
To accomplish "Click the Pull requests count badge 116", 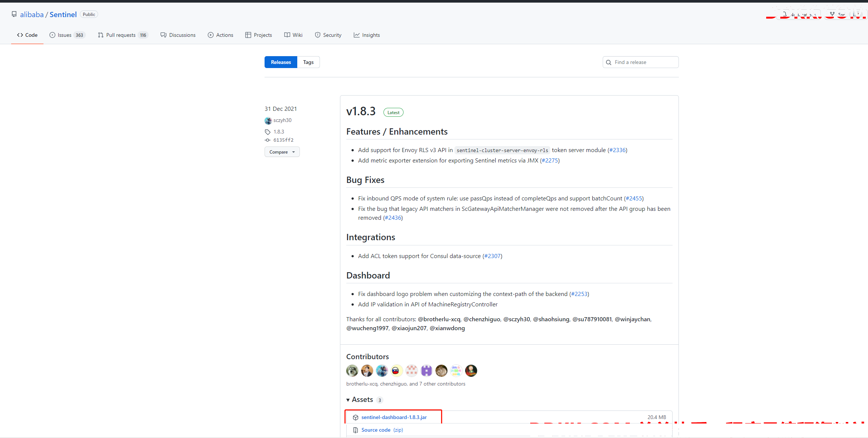I will [143, 35].
